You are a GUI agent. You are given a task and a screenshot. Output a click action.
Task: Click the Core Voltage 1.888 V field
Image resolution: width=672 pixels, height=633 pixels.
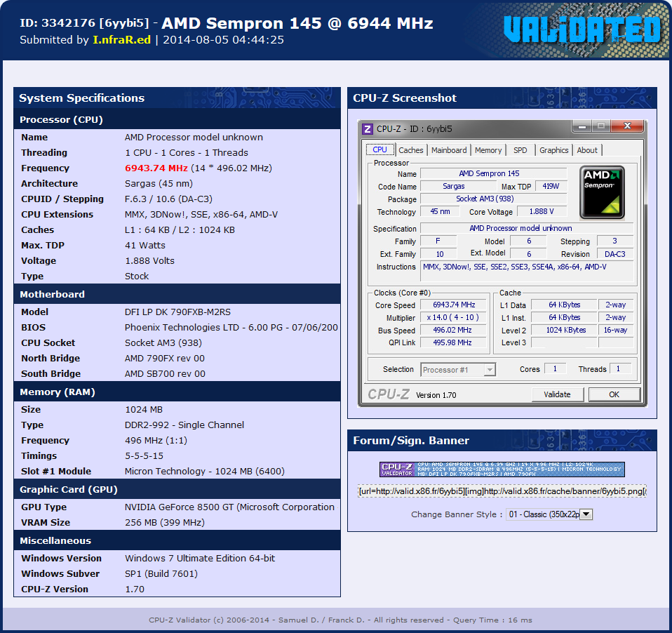point(542,211)
